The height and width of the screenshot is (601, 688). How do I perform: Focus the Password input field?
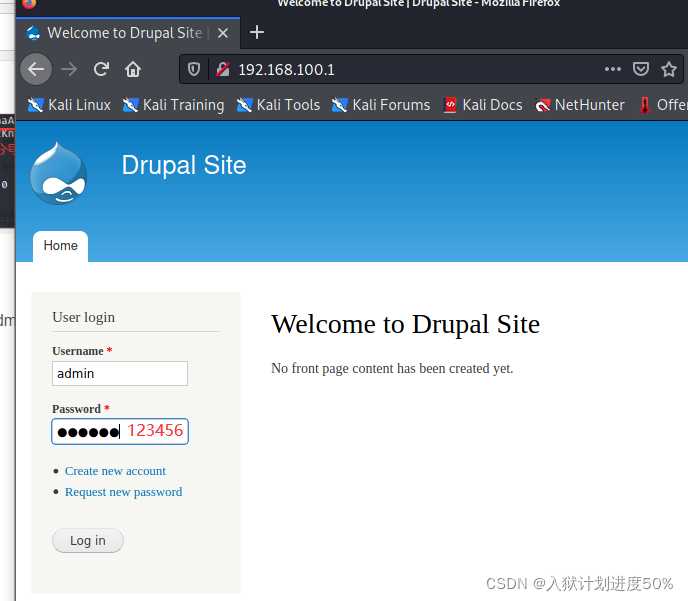120,431
